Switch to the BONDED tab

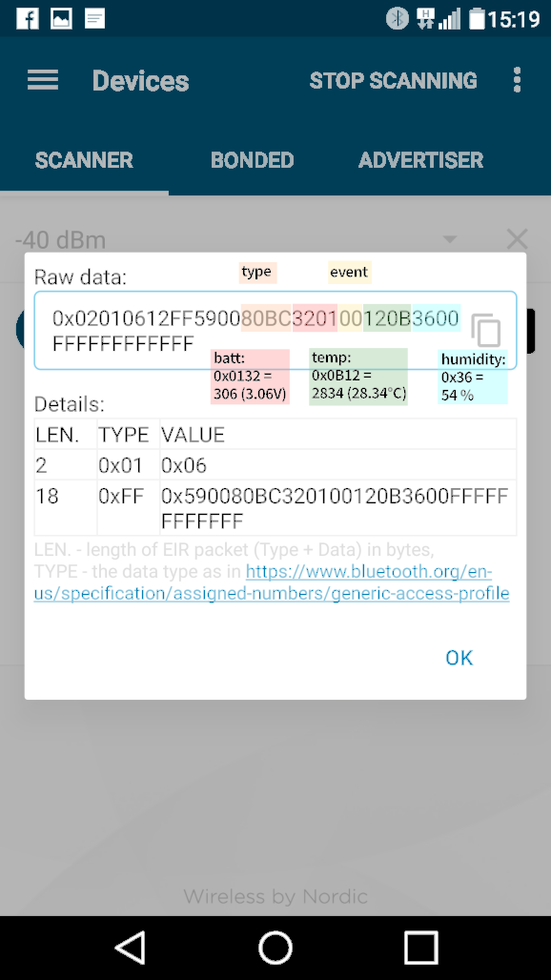(252, 160)
